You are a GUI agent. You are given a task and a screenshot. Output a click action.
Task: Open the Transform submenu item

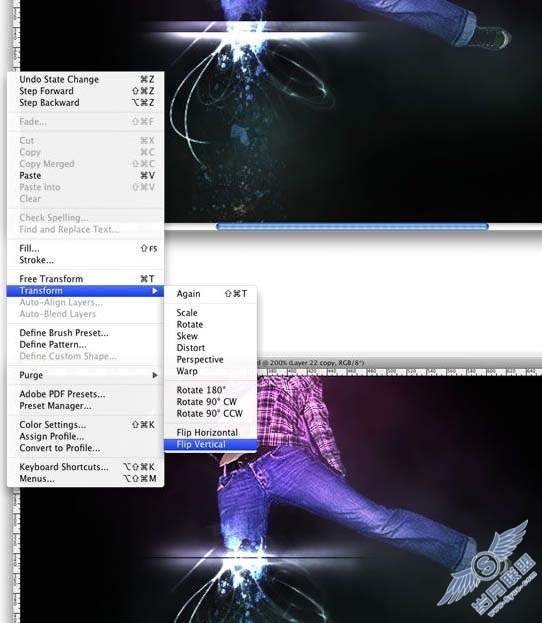[85, 291]
